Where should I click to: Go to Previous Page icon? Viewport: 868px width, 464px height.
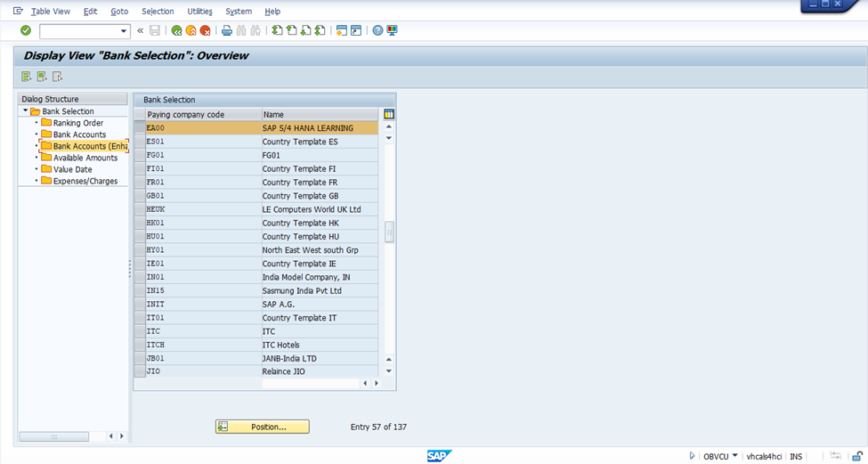(x=292, y=30)
